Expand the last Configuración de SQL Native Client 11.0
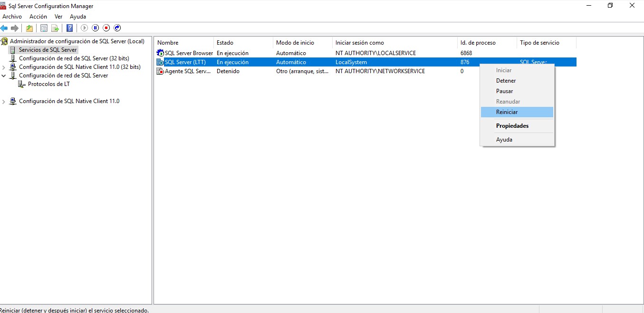Screen dimensions: 644x313 pos(4,101)
